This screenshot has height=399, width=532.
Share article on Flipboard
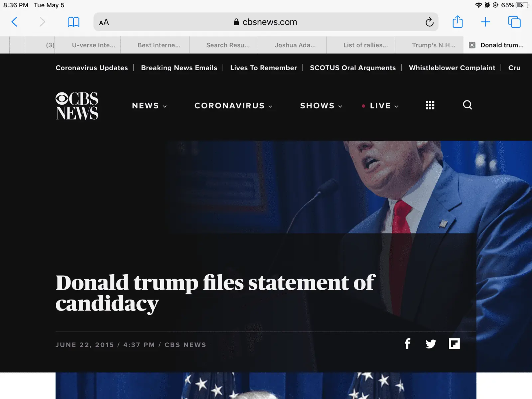click(454, 344)
